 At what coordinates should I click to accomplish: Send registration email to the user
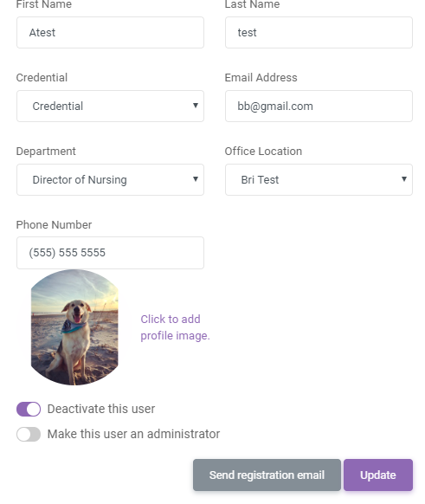pos(267,475)
